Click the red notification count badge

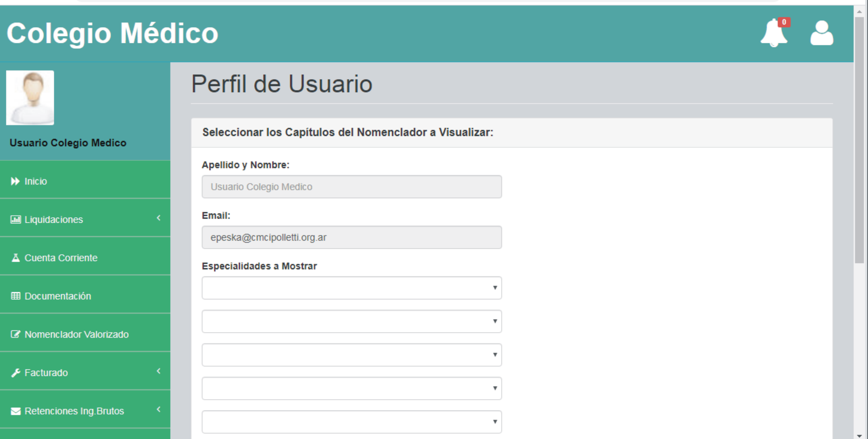tap(784, 22)
